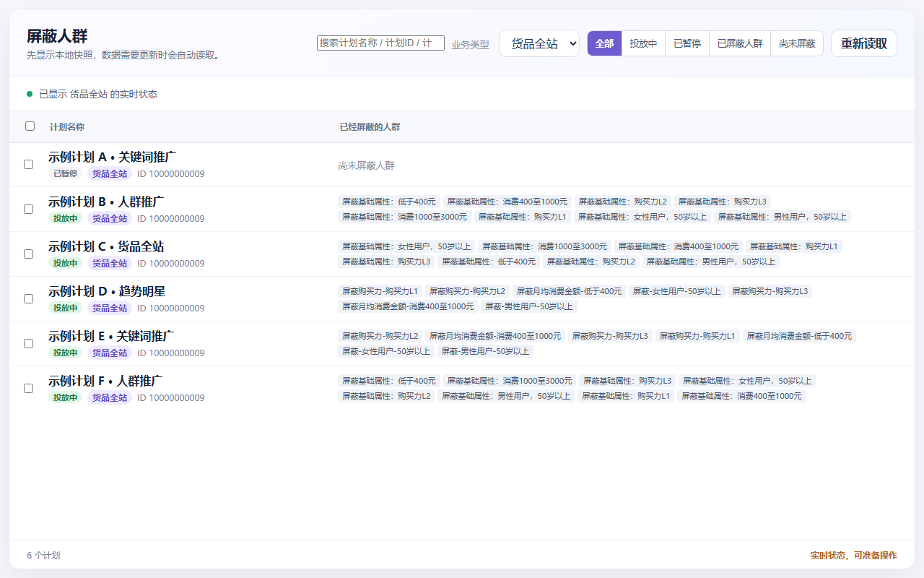Image resolution: width=924 pixels, height=578 pixels.
Task: Click 屏蔽月均消费金额-低于400元 tag in plan D row
Action: [569, 291]
